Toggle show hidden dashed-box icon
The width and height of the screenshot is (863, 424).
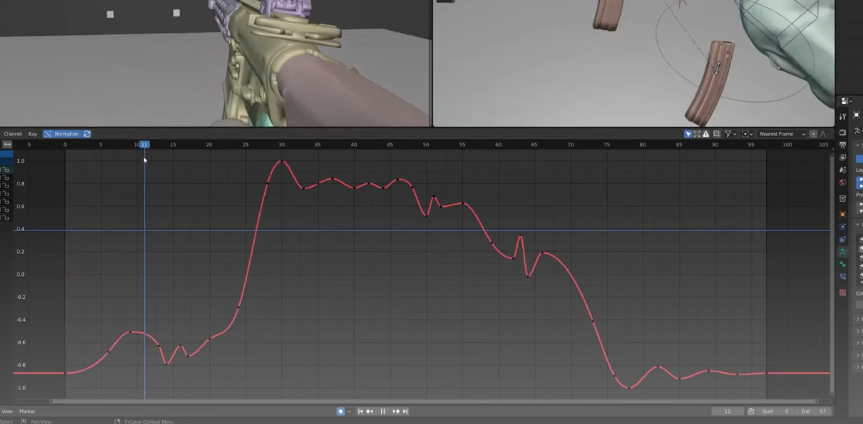(697, 134)
